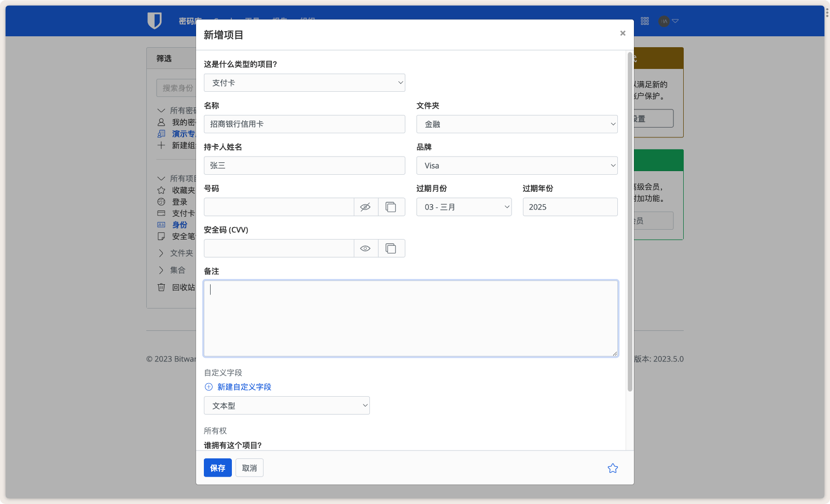Switch to the 身份 identity filter

click(179, 225)
